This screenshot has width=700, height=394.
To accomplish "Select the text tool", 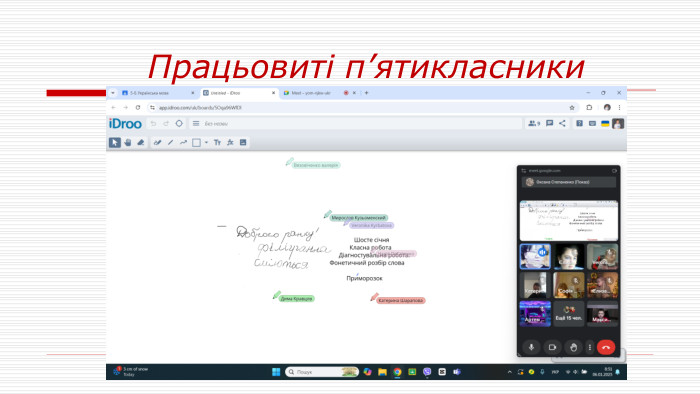I will point(217,142).
